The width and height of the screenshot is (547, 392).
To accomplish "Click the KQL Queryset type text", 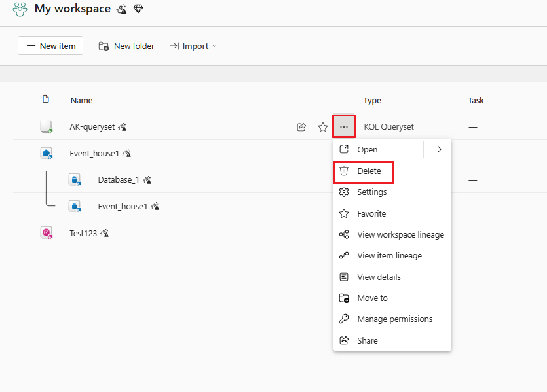I will [388, 127].
